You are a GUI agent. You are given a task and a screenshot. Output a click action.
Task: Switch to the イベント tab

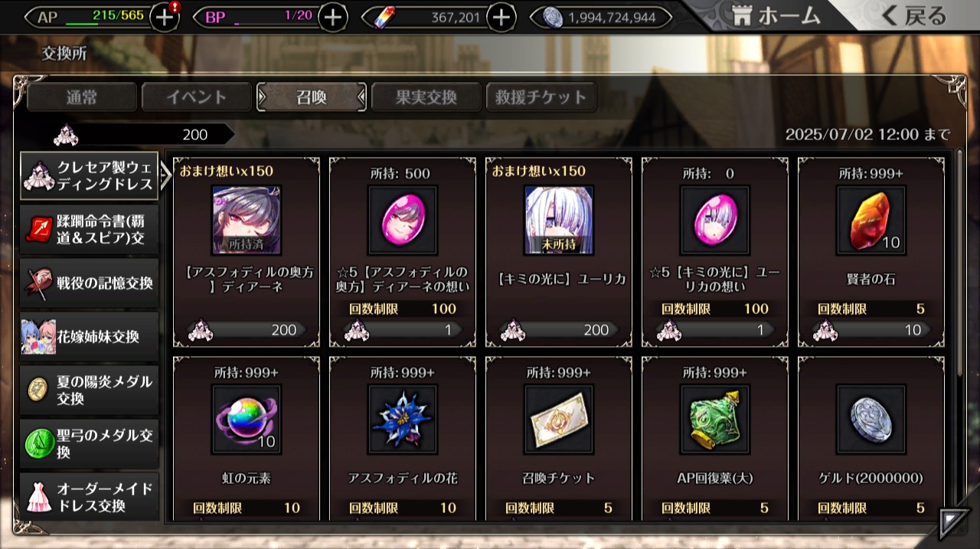click(x=197, y=97)
